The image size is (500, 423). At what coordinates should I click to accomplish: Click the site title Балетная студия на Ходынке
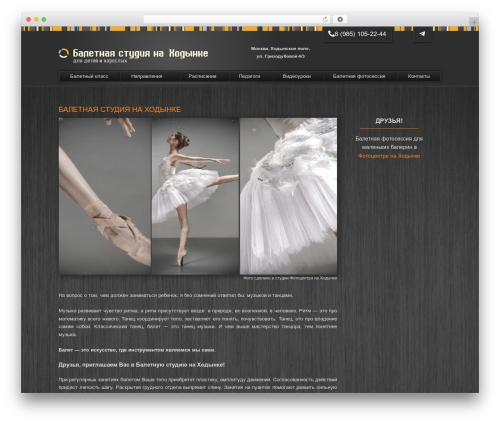pyautogui.click(x=140, y=53)
